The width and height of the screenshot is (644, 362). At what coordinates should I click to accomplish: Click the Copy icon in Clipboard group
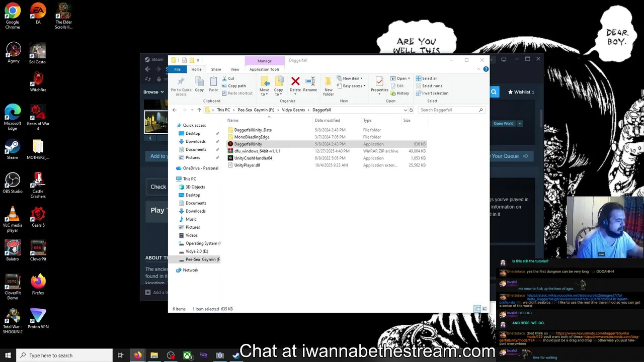[199, 84]
